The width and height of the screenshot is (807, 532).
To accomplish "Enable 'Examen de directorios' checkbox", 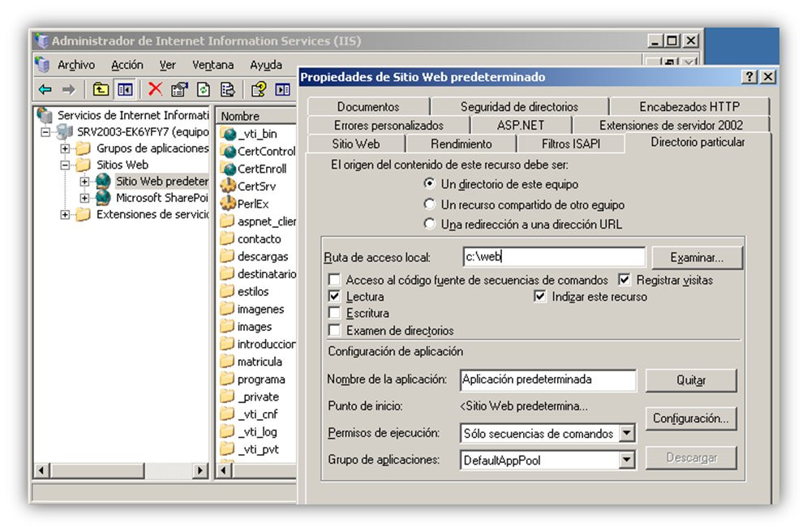I will coord(334,330).
